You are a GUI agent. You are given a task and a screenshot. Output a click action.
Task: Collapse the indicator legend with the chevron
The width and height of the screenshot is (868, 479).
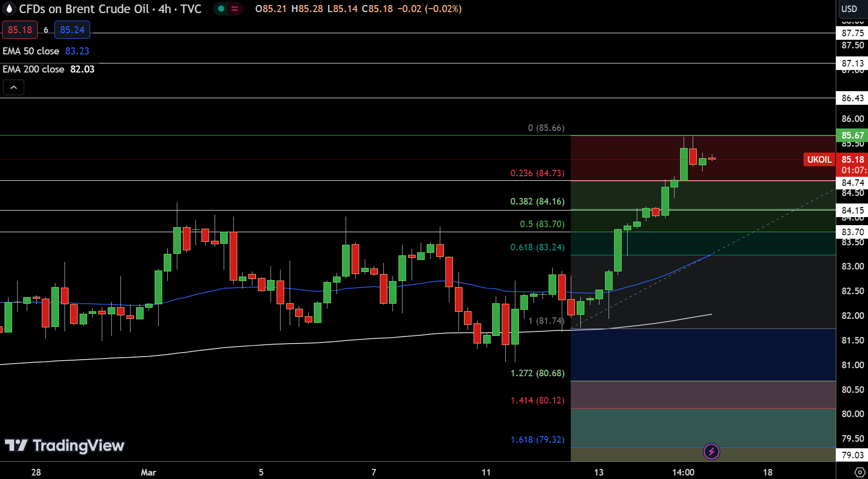point(14,88)
